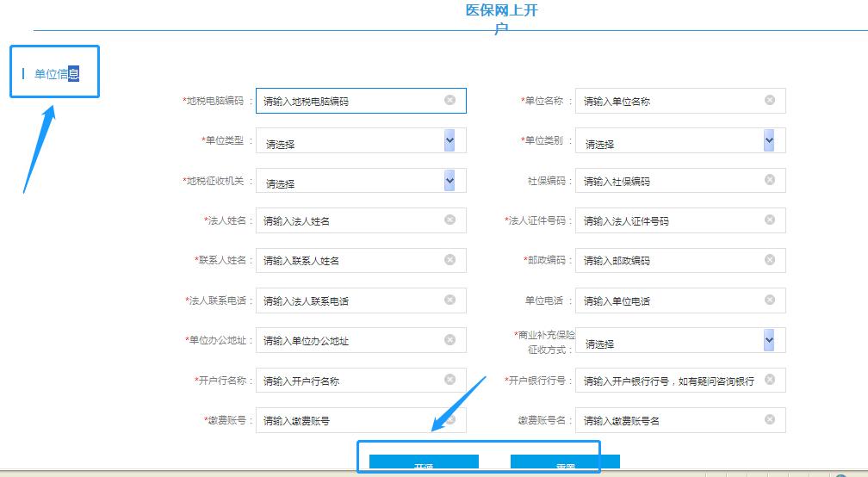This screenshot has height=477, width=868.
Task: Clear the 单位名称 field using its x icon
Action: pos(770,100)
